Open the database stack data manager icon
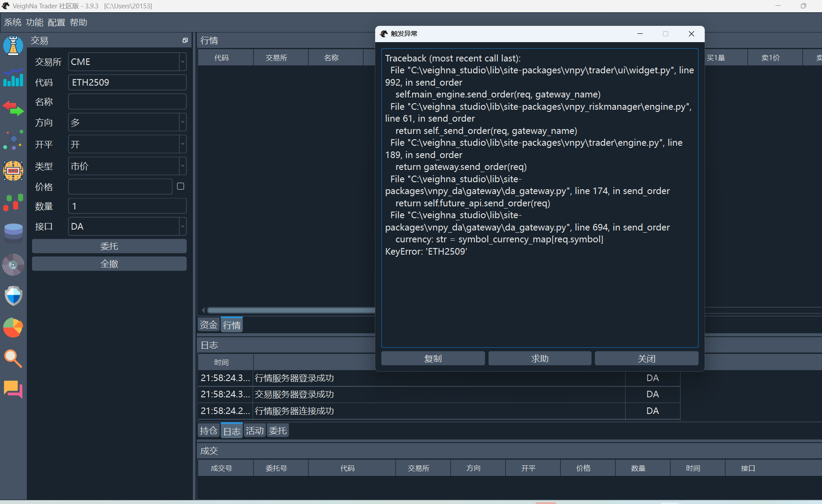Screen dimensions: 822x504 pyautogui.click(x=13, y=233)
